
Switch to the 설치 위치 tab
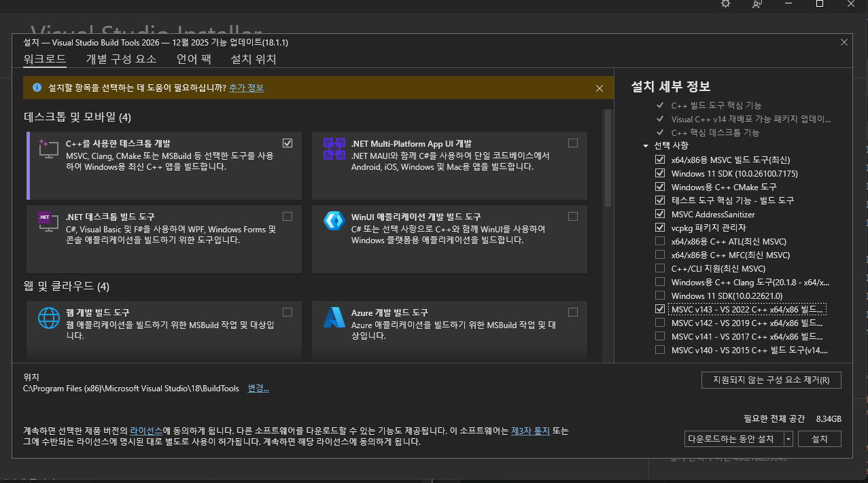tap(254, 60)
